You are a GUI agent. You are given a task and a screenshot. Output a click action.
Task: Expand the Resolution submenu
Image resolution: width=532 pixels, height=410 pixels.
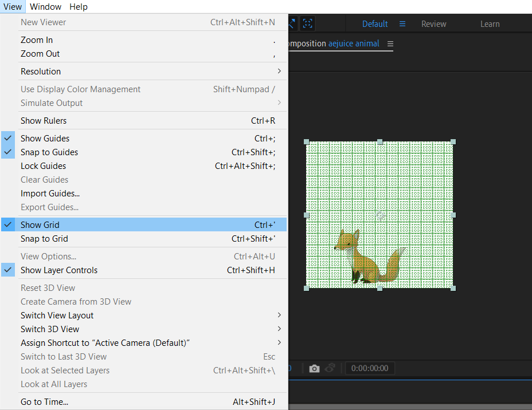point(41,72)
